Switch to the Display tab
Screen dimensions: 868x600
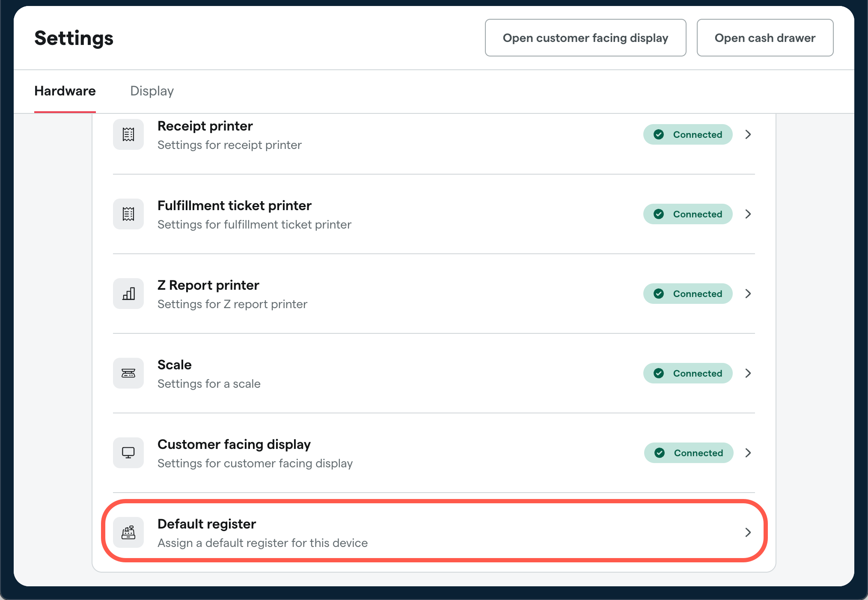point(152,91)
